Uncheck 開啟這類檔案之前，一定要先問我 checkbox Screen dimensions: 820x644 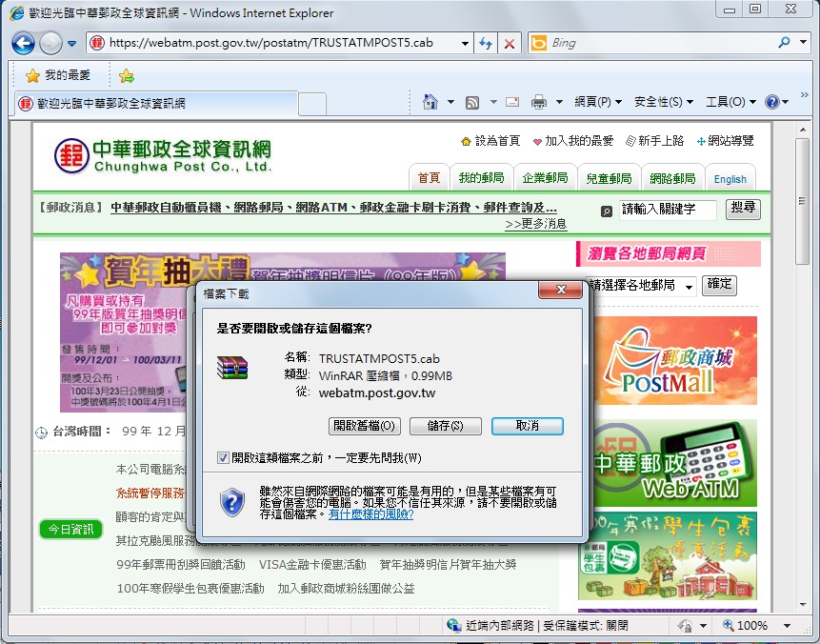[223, 458]
